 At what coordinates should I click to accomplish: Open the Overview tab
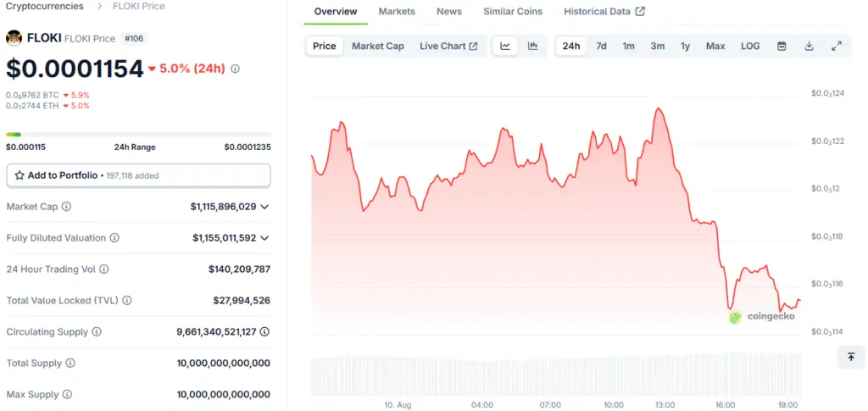click(x=336, y=12)
